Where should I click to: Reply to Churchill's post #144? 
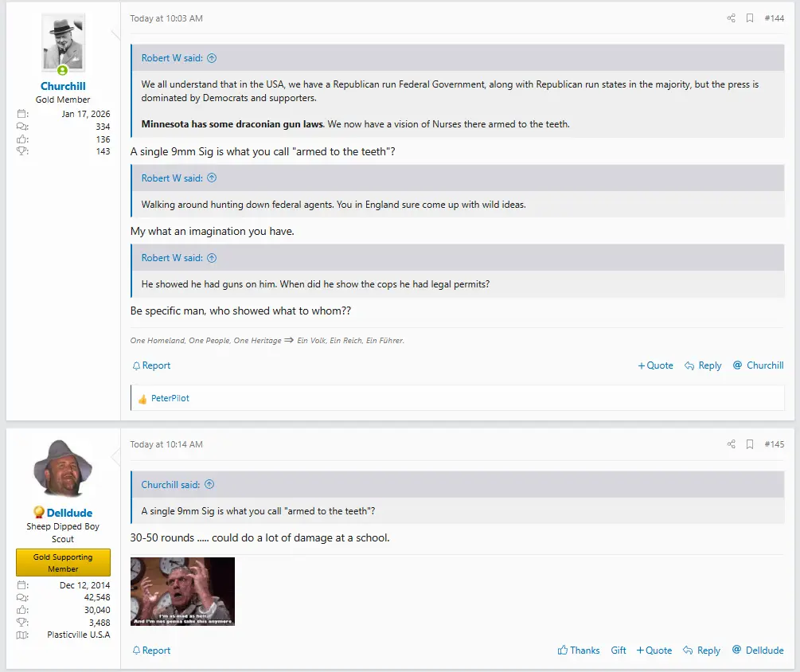703,365
